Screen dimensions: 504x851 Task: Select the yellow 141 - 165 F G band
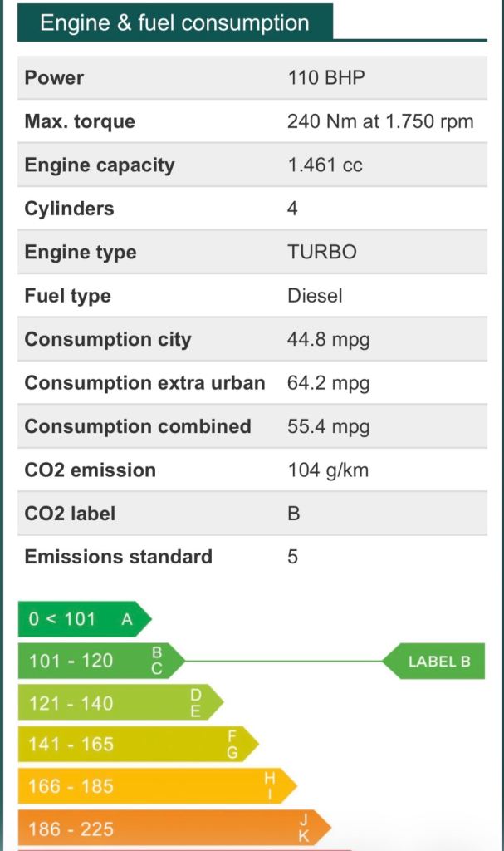click(139, 744)
